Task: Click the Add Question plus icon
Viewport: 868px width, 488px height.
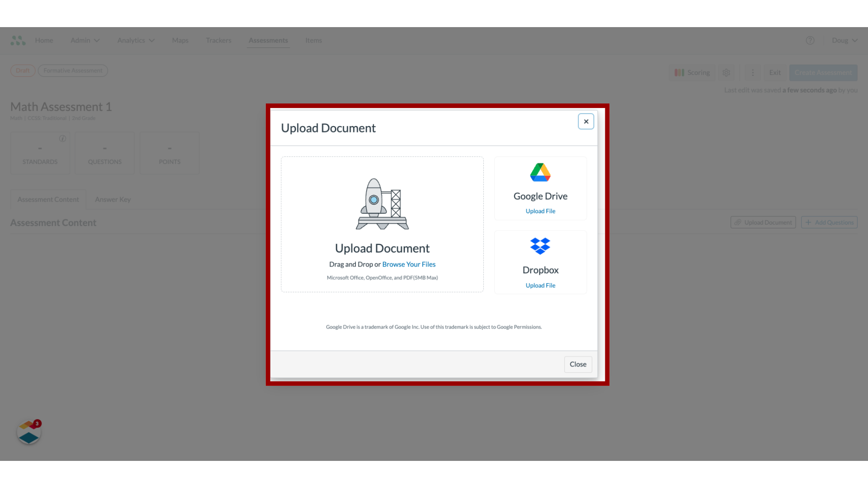Action: [x=809, y=222]
